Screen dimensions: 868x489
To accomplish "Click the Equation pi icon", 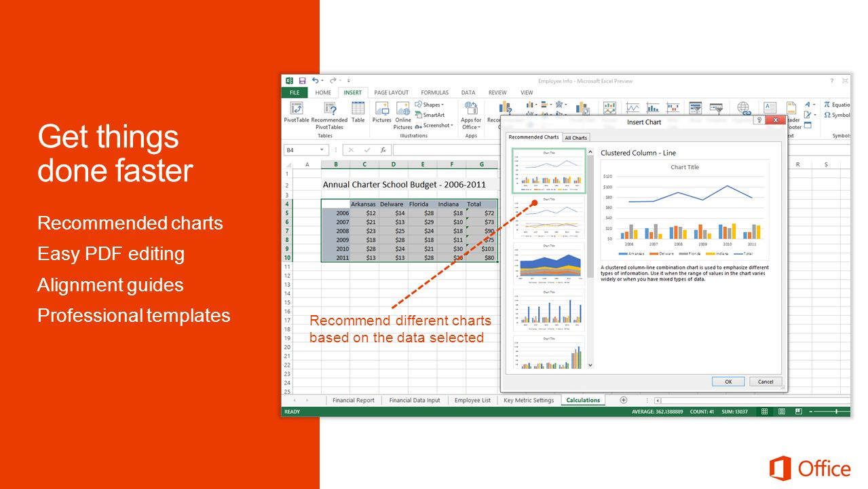I will 827,105.
